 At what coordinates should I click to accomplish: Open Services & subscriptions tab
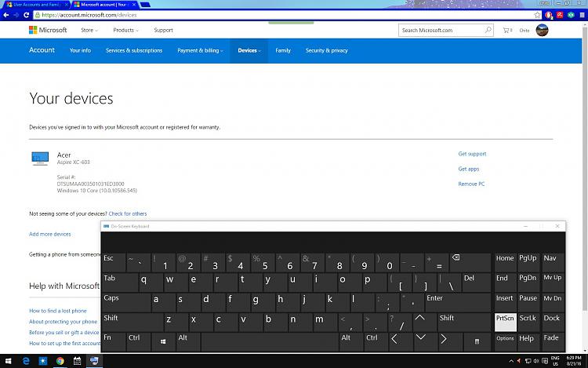[x=134, y=50]
